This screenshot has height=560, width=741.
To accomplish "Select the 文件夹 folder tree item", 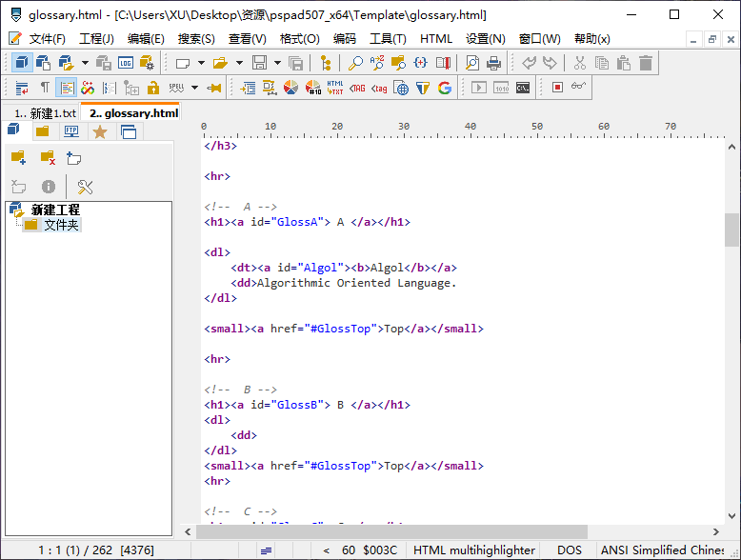I will pos(61,225).
